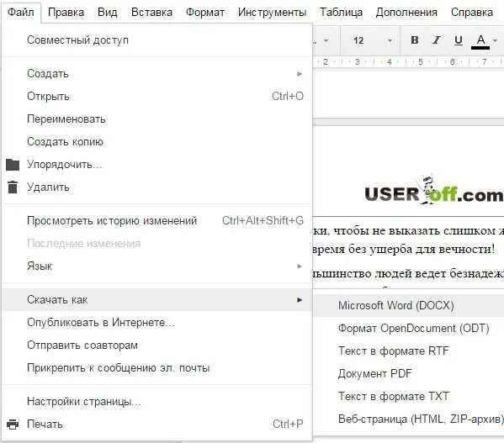Open the Файл menu
This screenshot has width=504, height=443.
point(21,13)
